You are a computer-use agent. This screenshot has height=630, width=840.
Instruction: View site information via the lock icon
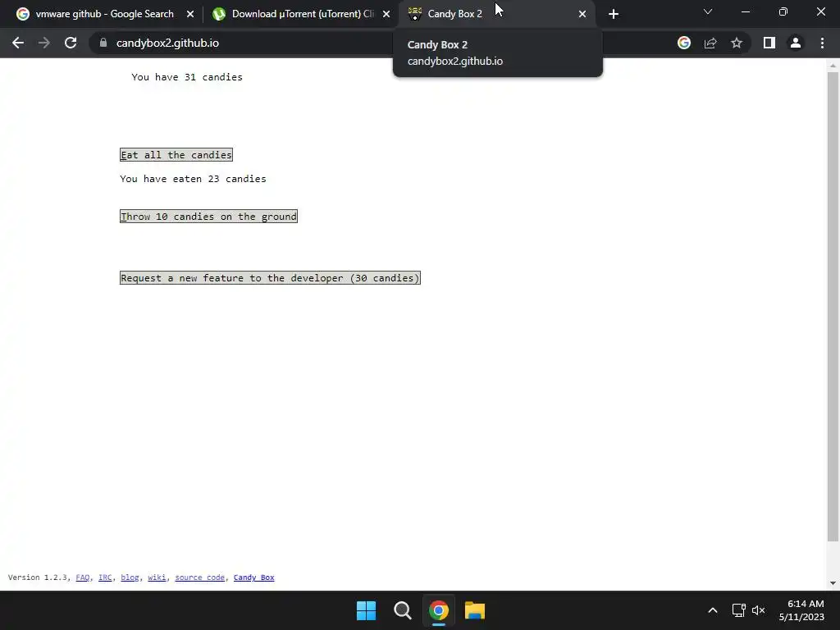coord(103,43)
